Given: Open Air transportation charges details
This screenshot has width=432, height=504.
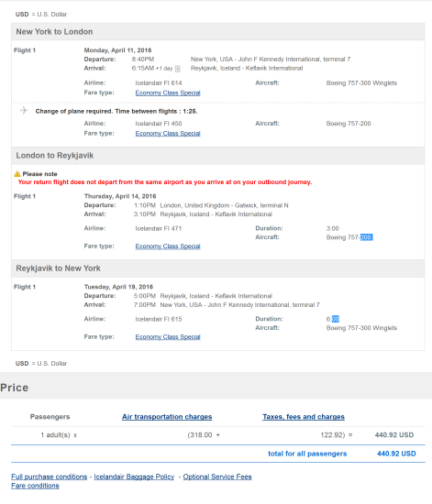Looking at the screenshot, I should [167, 417].
